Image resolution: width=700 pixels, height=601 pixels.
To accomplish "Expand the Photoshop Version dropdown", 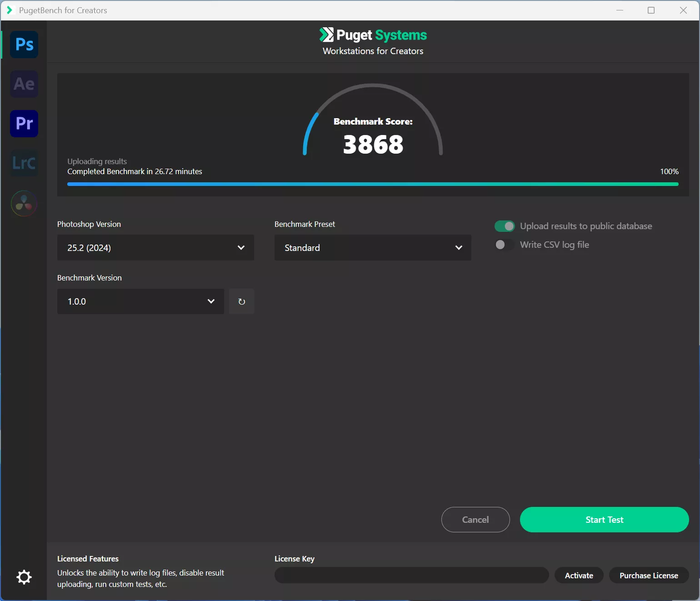I will point(155,248).
